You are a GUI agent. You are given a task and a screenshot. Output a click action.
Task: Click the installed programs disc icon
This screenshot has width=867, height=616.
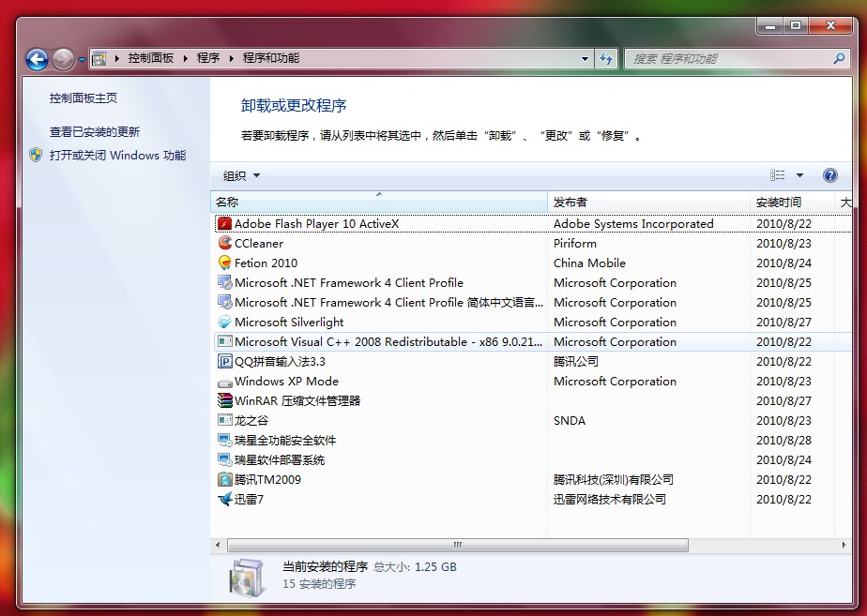246,577
